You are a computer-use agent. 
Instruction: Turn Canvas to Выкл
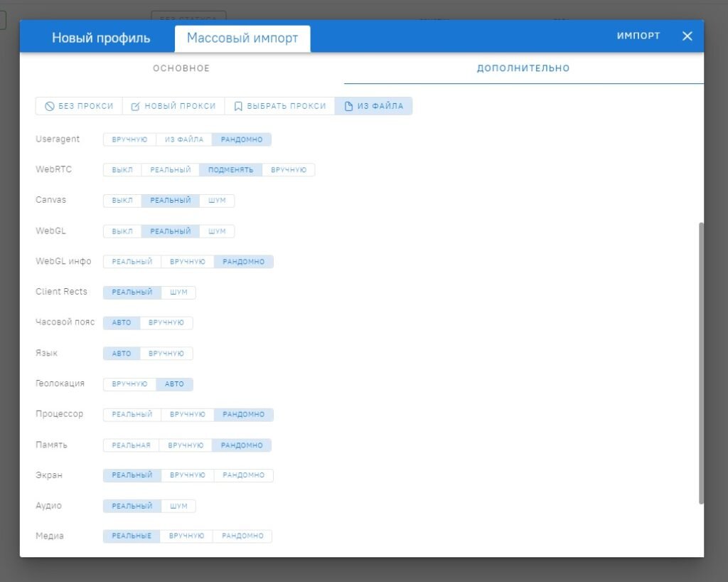pos(122,200)
